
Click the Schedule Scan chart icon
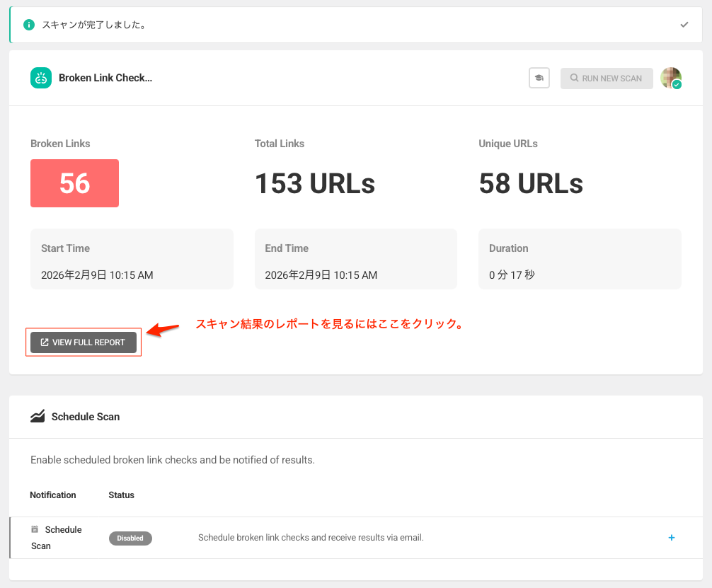pos(38,417)
